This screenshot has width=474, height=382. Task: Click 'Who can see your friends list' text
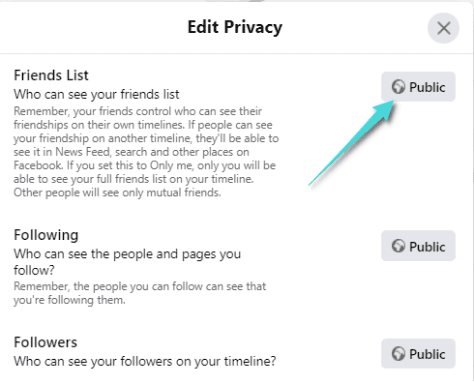click(x=96, y=95)
